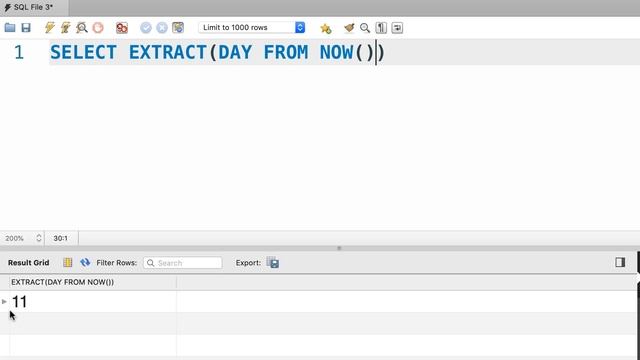The image size is (640, 360).
Task: Click the Result Grid label
Action: pos(29,263)
